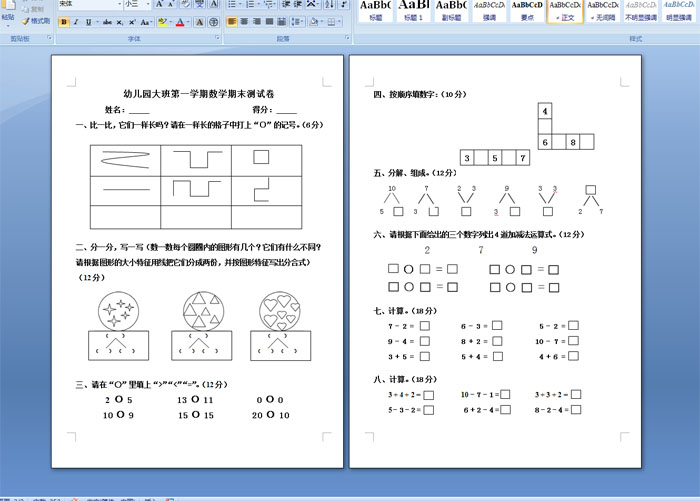Click the Paste button
Screen dimensions: 700x501
click(8, 13)
